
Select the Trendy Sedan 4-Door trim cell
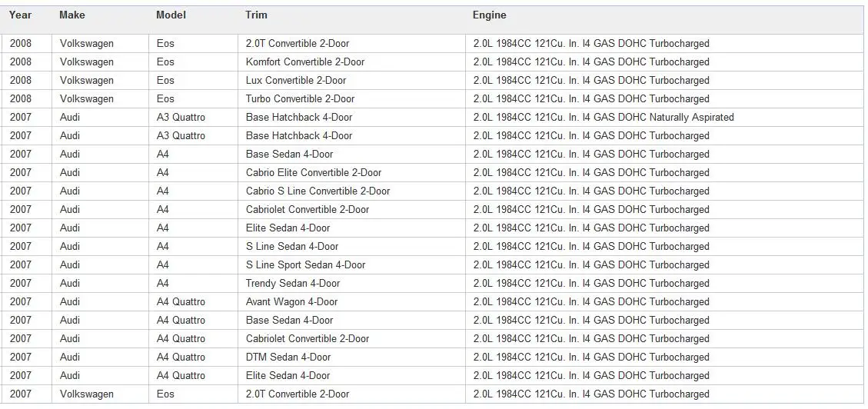[x=292, y=284]
